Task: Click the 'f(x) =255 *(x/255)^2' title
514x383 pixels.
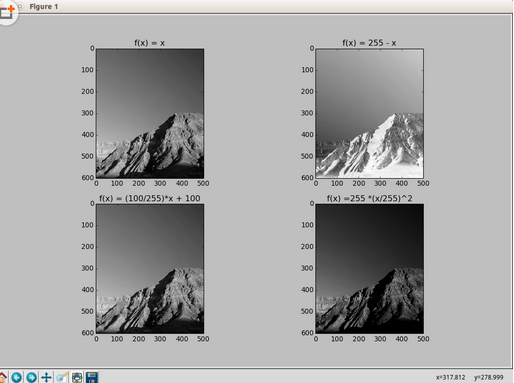Action: tap(369, 198)
